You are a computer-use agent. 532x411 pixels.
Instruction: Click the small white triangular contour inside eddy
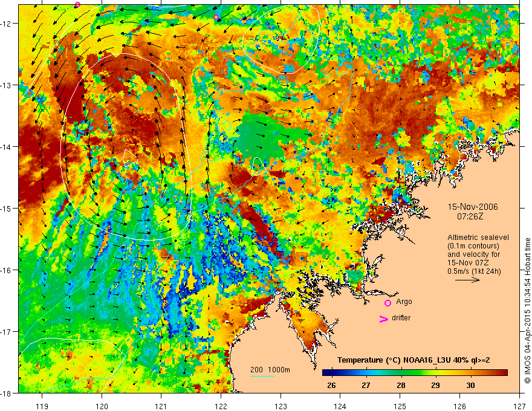[x=129, y=157]
